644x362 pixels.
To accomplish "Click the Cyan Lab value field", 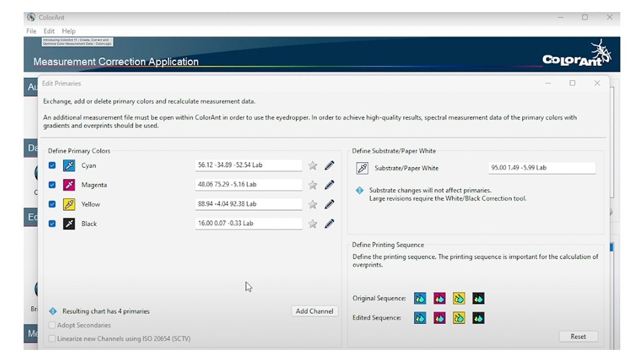I will (x=249, y=165).
